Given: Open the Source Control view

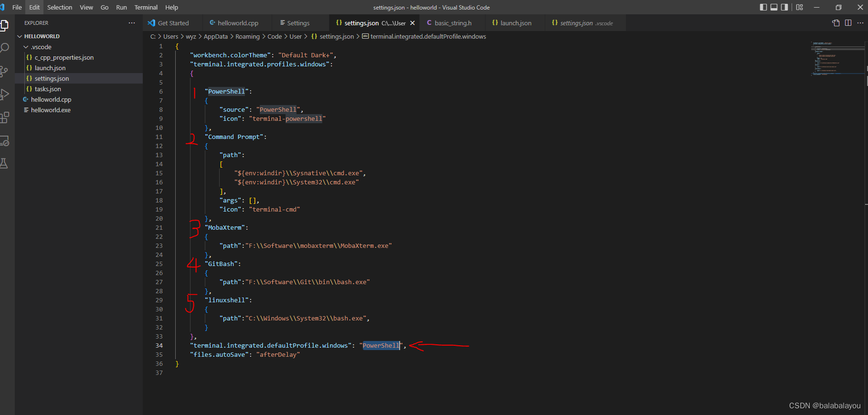Looking at the screenshot, I should click(4, 72).
